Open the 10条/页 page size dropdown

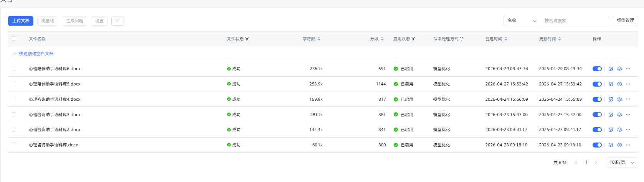tap(622, 162)
